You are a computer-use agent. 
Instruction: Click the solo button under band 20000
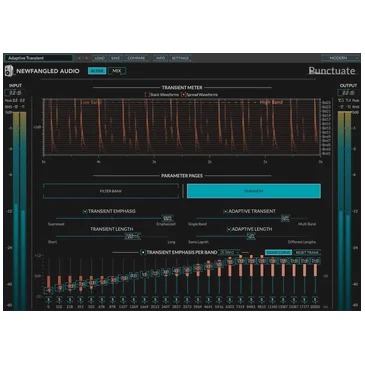click(315, 299)
